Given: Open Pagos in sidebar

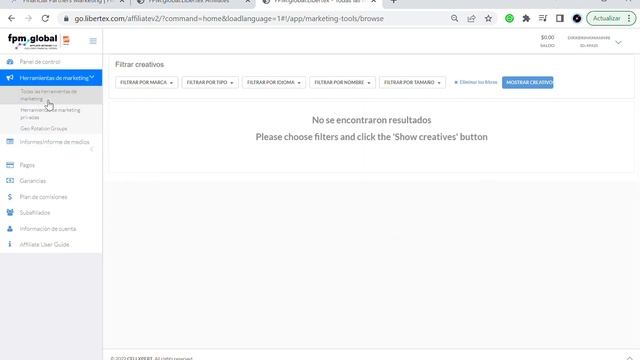Looking at the screenshot, I should click(x=27, y=165).
